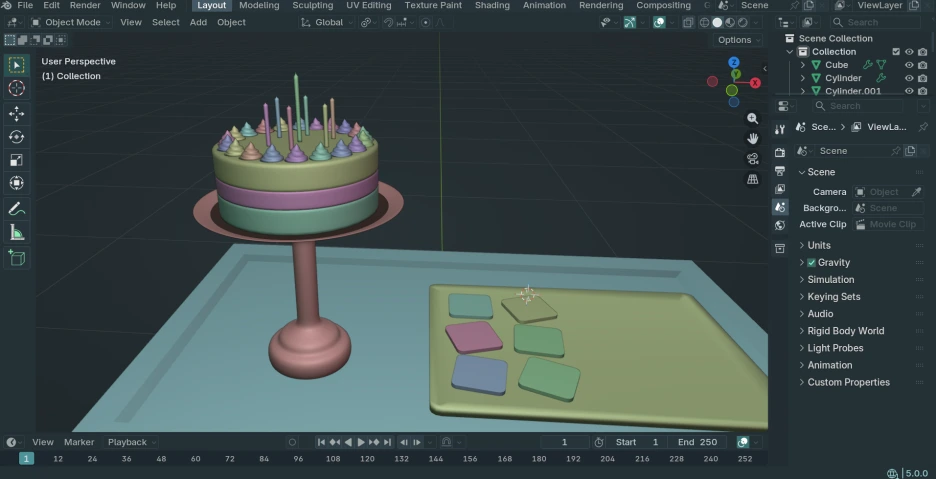
Task: Open the Global orientation dropdown
Action: [326, 23]
